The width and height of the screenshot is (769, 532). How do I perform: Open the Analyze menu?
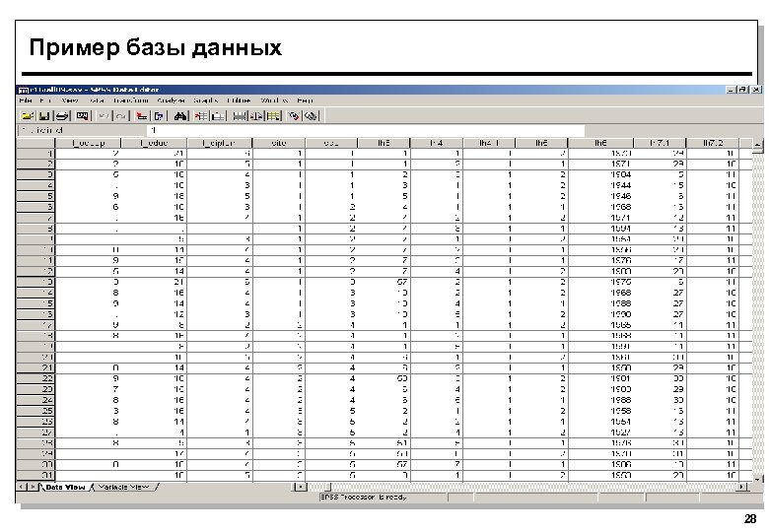coord(171,100)
